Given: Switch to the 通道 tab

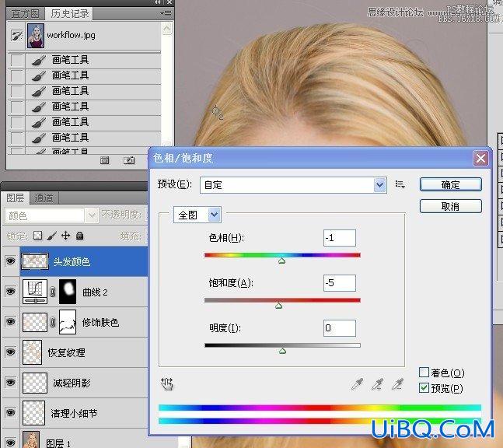Looking at the screenshot, I should pos(44,198).
